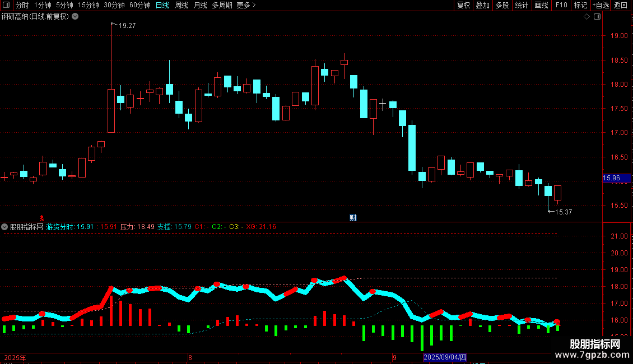Click the 股朋指标网 indicator name
Screen dimensions: 633x364
coord(27,227)
